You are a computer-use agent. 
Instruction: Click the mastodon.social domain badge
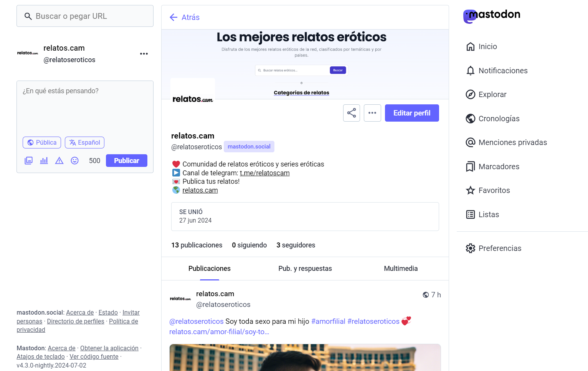click(249, 147)
